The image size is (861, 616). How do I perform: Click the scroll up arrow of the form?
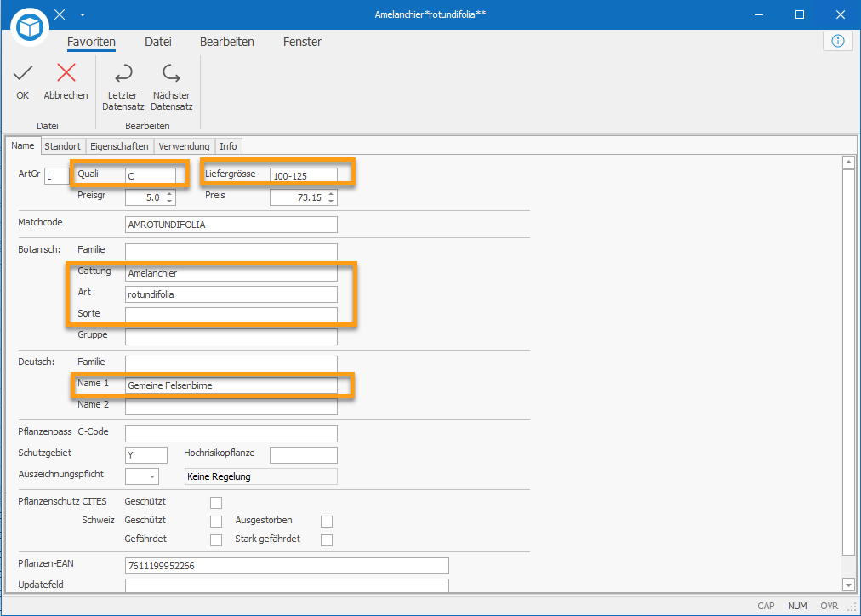pos(848,162)
